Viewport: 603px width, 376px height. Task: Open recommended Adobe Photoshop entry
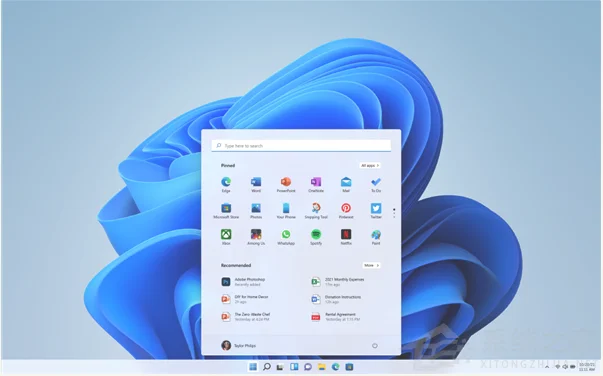244,282
